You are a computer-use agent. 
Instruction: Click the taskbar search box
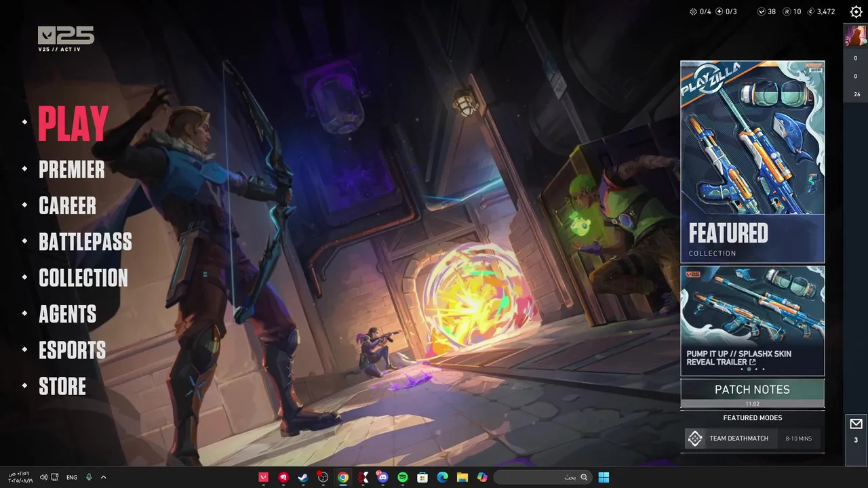(542, 477)
